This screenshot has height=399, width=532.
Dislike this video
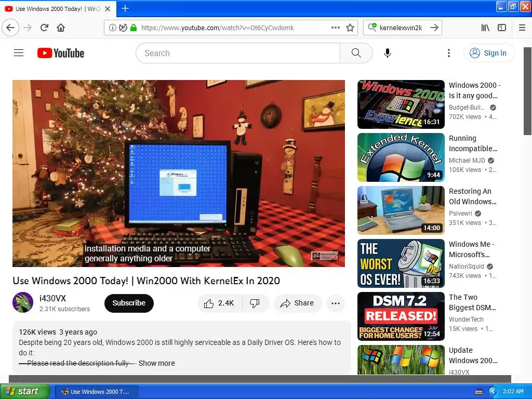(x=255, y=303)
